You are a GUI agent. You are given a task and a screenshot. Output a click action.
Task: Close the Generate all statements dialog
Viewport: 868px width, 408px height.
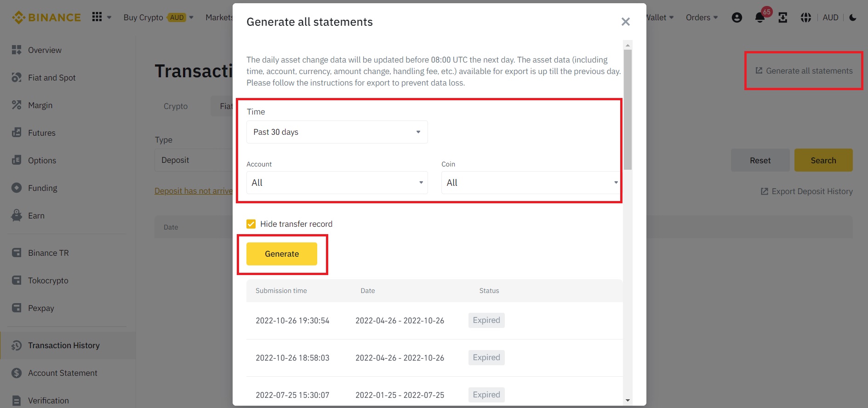point(625,22)
